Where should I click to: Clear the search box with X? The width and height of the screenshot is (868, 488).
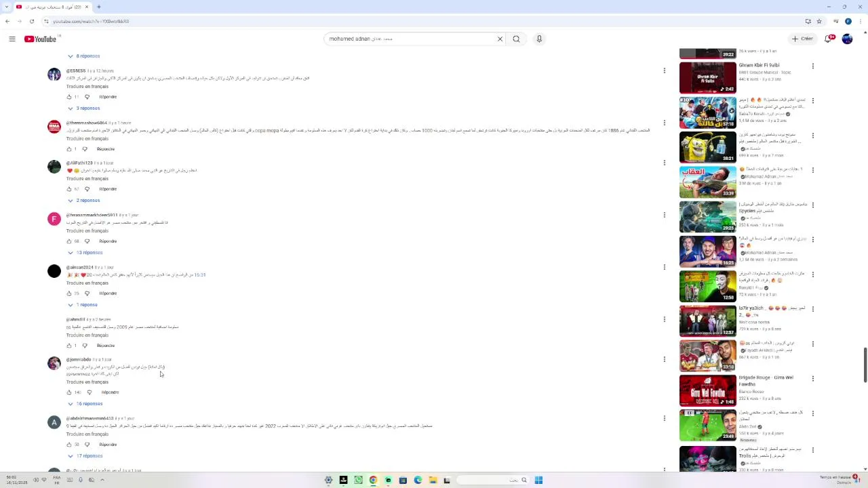(x=500, y=39)
